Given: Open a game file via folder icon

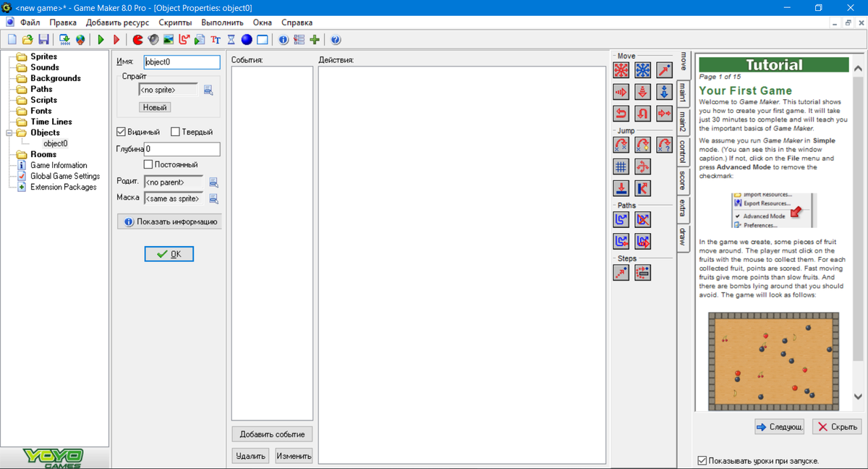Looking at the screenshot, I should click(27, 39).
